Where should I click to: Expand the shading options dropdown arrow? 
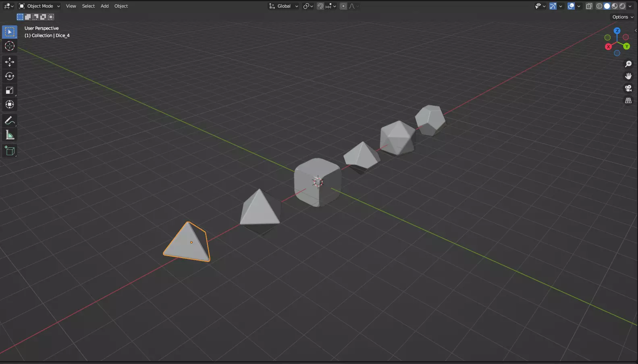(x=630, y=6)
